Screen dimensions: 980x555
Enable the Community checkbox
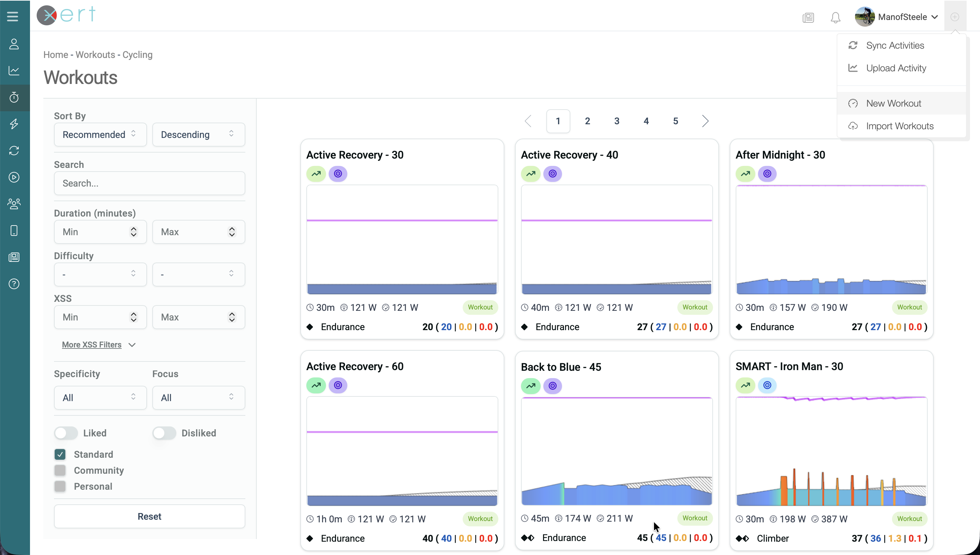click(60, 470)
